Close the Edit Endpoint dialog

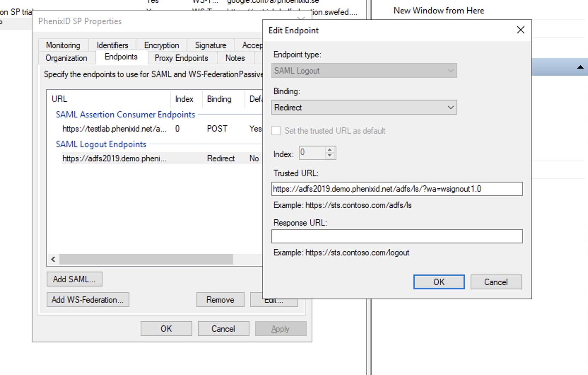pos(521,30)
